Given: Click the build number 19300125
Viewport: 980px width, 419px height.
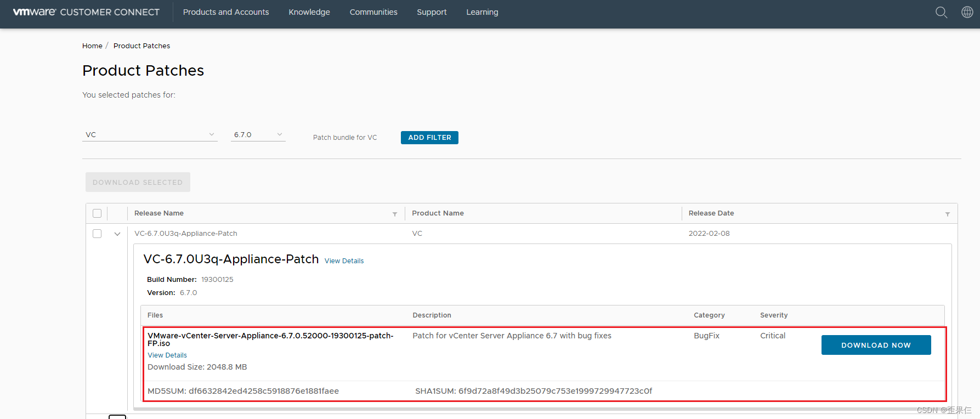Looking at the screenshot, I should point(217,280).
